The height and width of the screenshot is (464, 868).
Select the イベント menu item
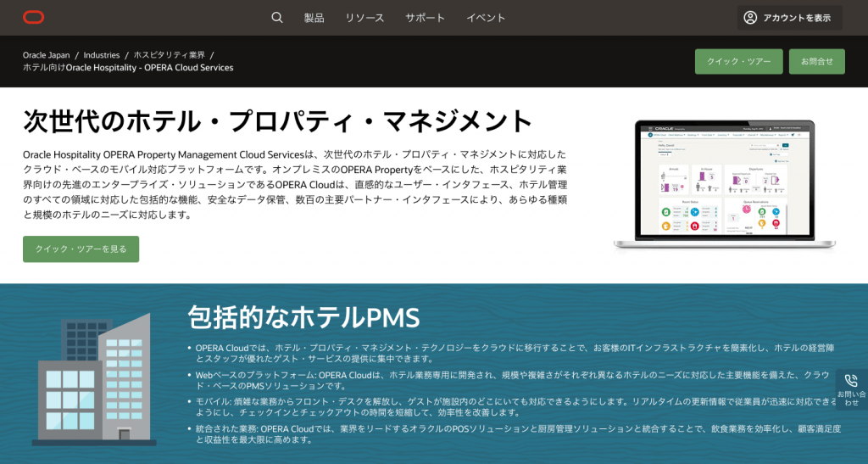click(486, 18)
